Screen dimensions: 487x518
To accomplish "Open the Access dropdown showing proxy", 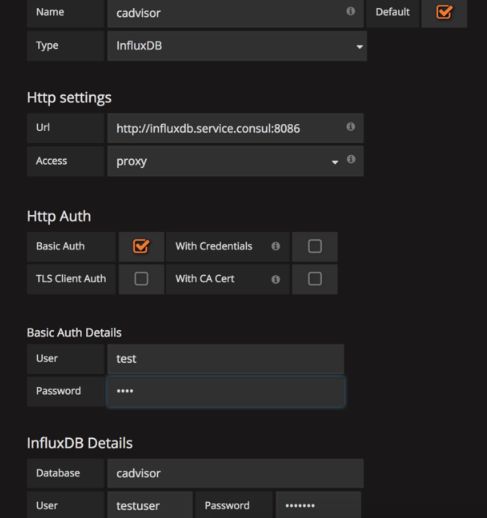I will point(226,161).
